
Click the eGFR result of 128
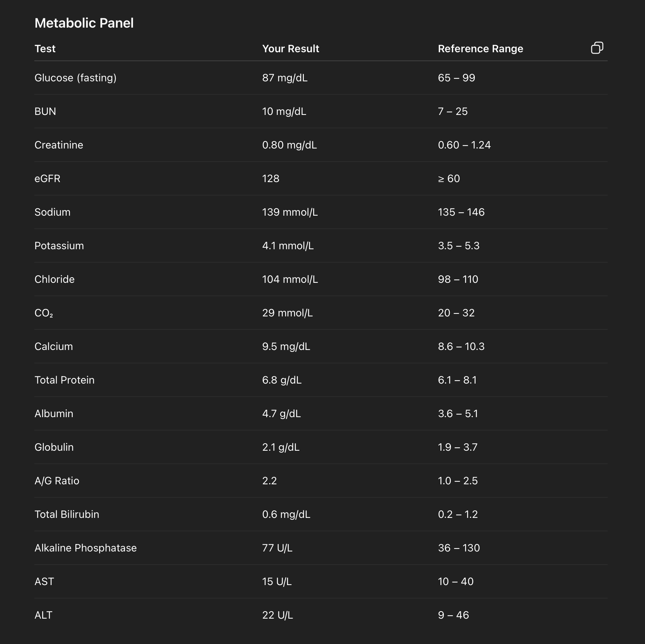(x=271, y=178)
